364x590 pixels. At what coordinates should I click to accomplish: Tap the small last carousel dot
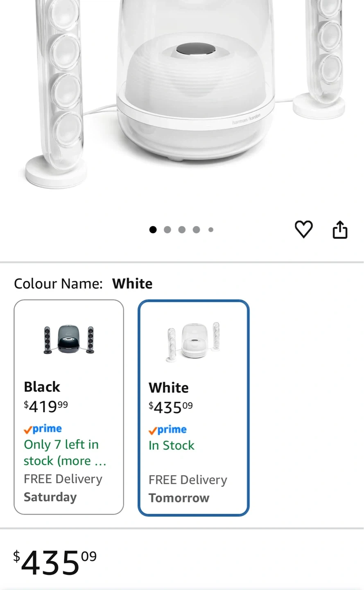pos(211,230)
